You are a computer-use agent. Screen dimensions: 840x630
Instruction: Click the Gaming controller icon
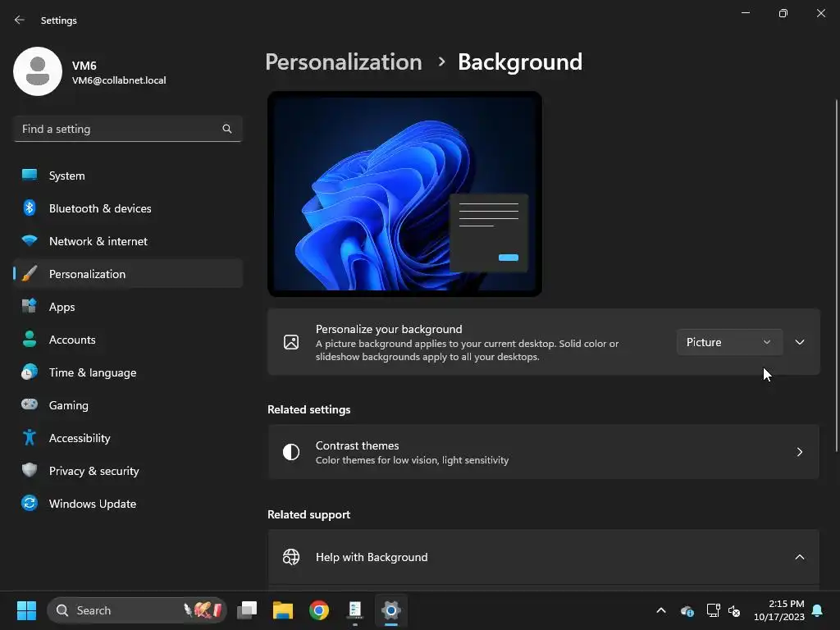point(30,404)
